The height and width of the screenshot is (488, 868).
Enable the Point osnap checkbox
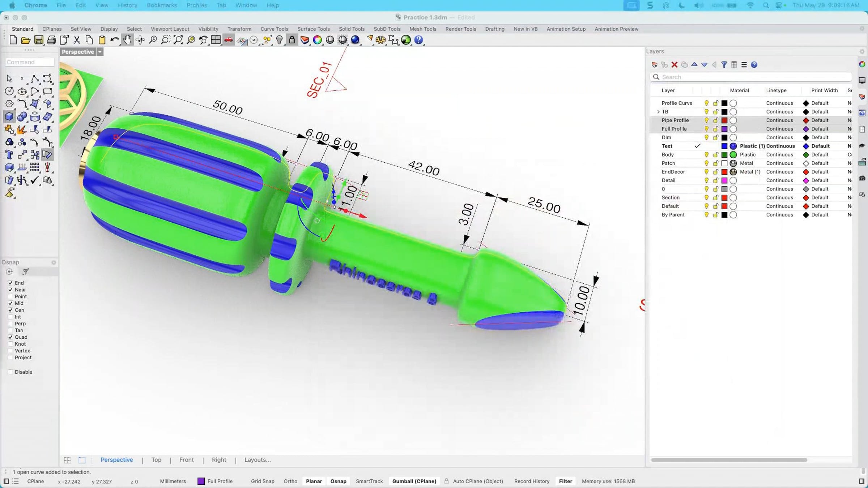[10, 296]
